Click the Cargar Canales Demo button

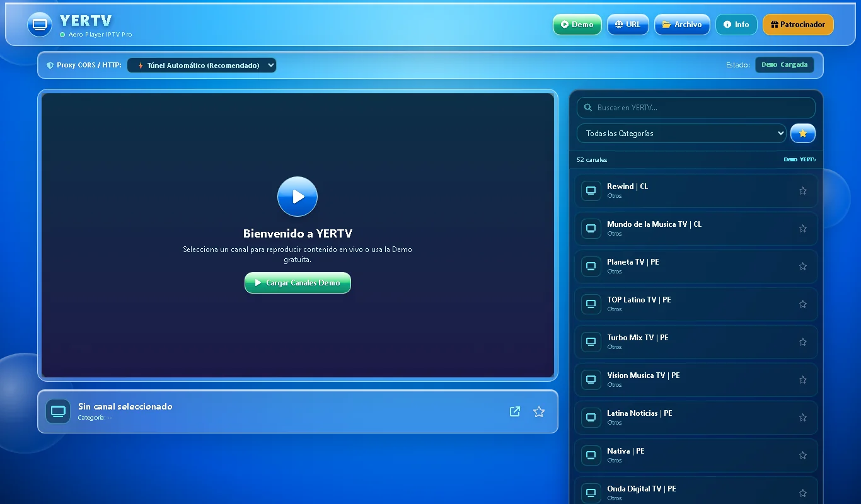[298, 283]
